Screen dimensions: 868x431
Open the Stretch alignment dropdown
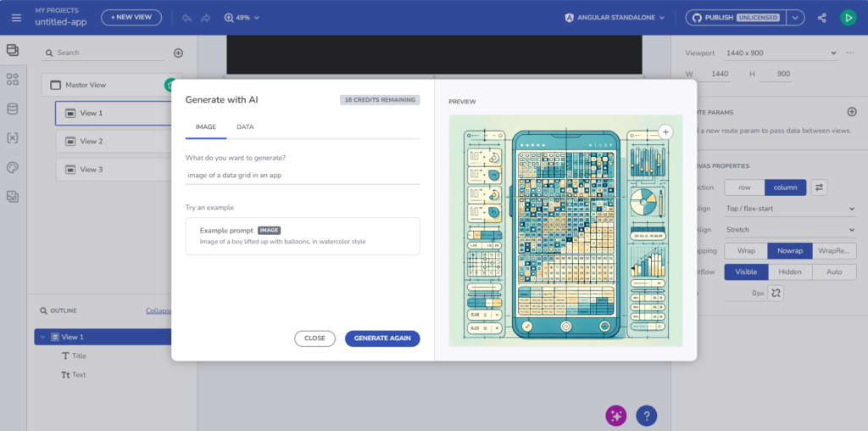(791, 230)
